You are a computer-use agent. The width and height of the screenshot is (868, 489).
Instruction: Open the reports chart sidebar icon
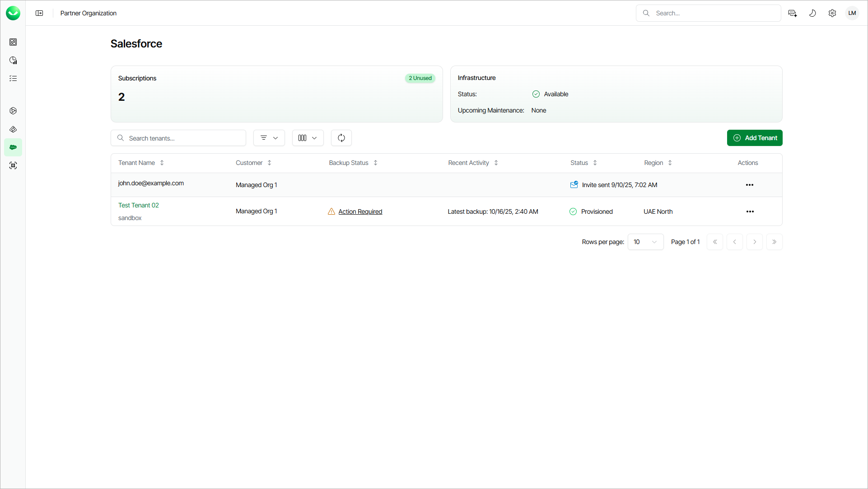pyautogui.click(x=13, y=60)
